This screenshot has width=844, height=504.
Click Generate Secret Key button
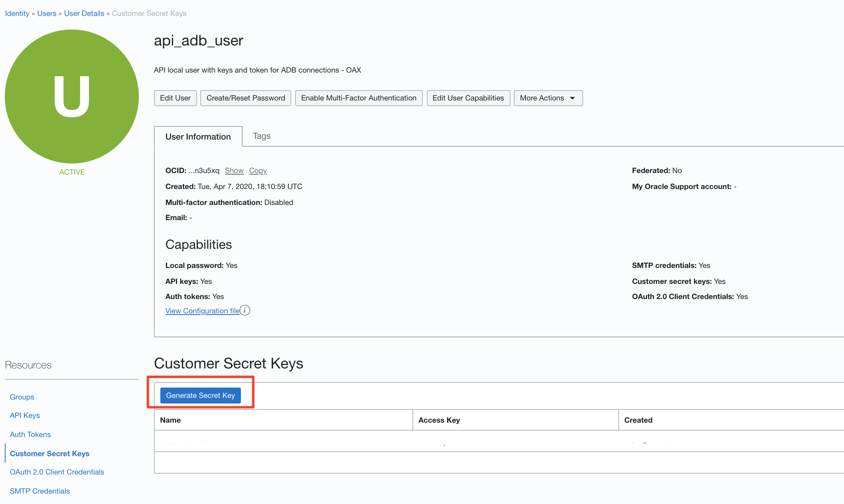(x=200, y=396)
